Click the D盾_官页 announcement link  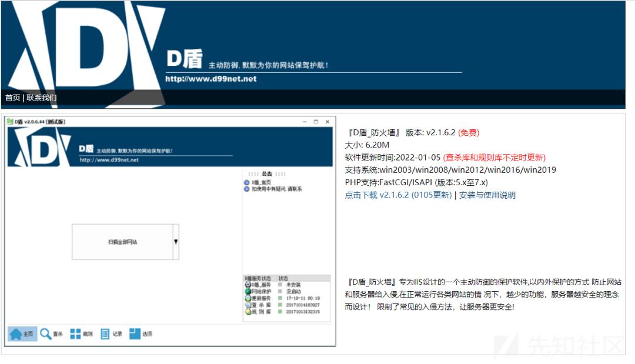tap(261, 183)
